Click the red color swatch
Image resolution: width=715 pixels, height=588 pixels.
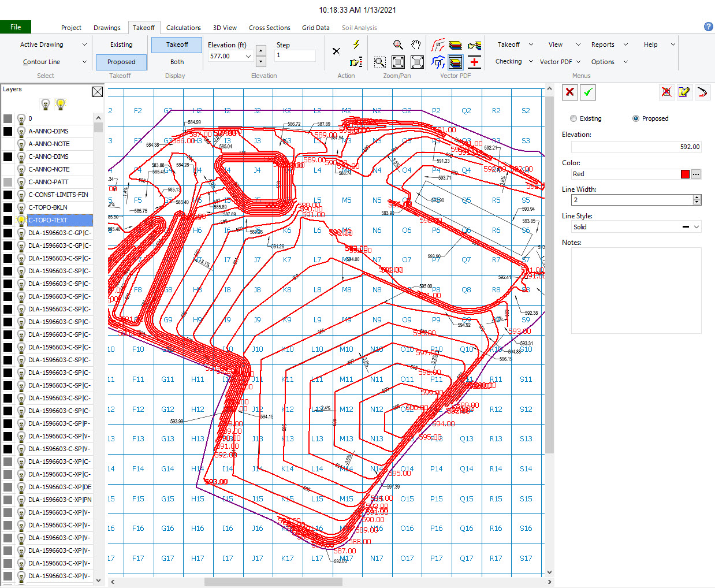[685, 174]
